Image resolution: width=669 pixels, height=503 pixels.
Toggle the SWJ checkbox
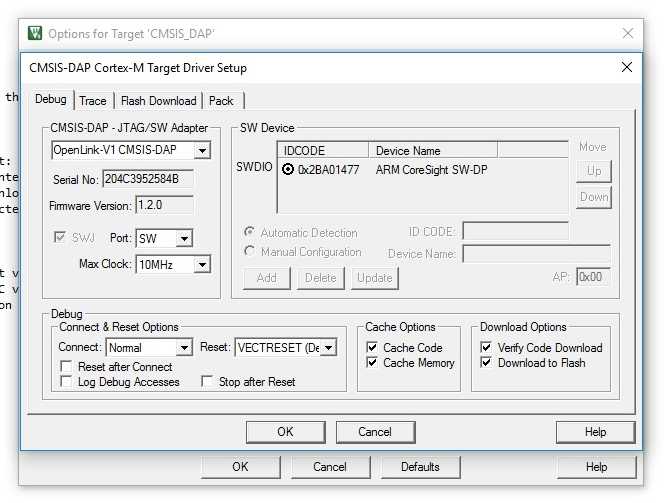[x=60, y=237]
